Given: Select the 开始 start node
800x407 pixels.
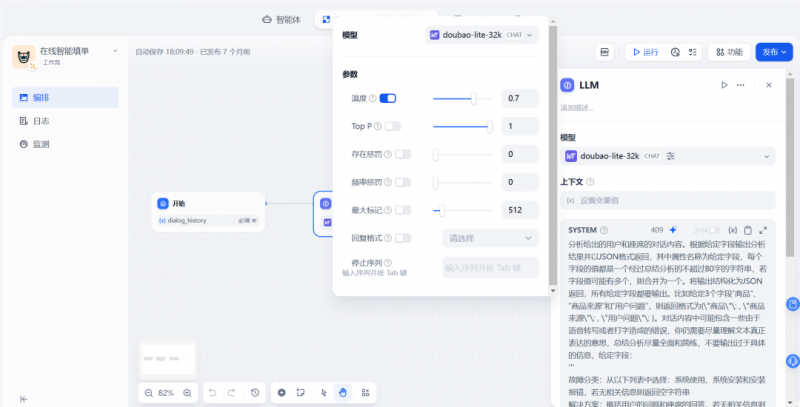Looking at the screenshot, I should (x=208, y=212).
